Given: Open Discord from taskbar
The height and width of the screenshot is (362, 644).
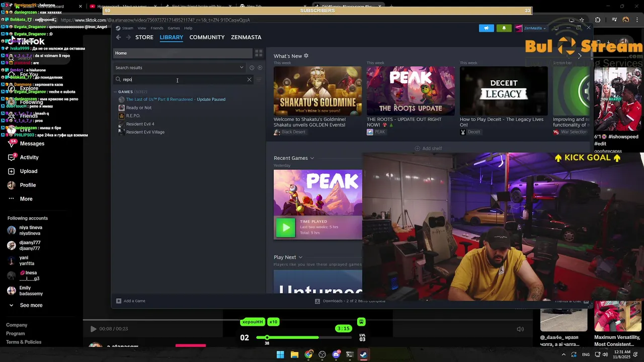Looking at the screenshot, I should coord(336,354).
